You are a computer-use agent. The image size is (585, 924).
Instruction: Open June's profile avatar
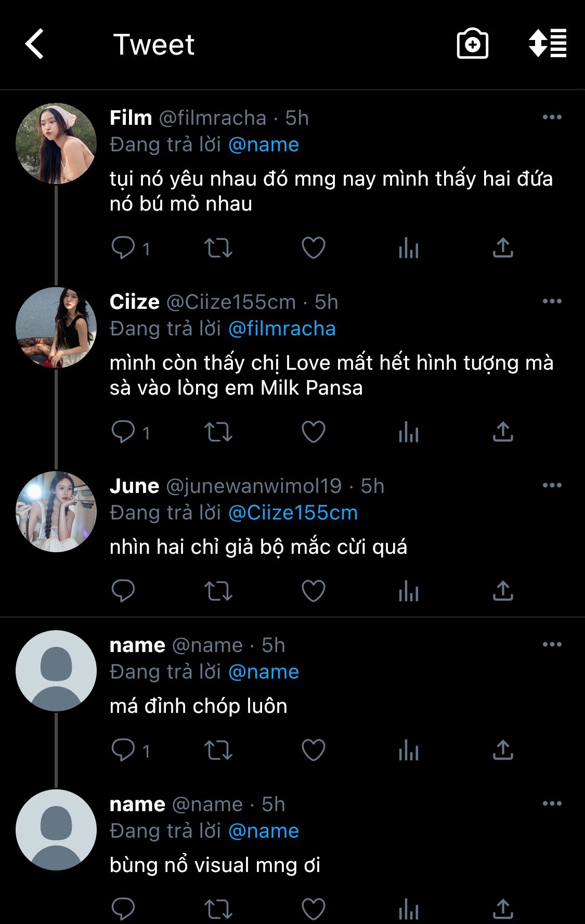point(56,512)
